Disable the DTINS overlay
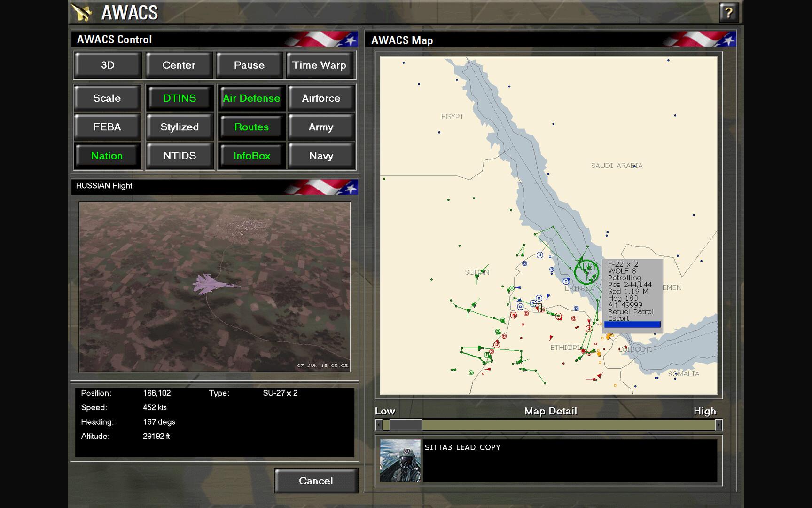812x508 pixels. tap(179, 98)
